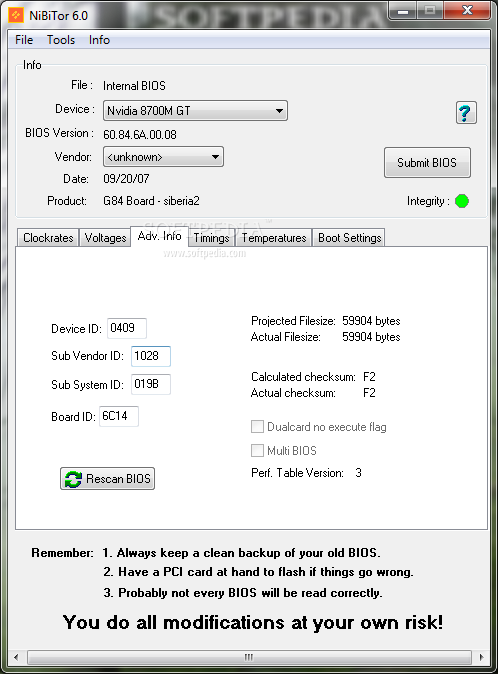Viewport: 498px width, 674px height.
Task: Click the Device ID field with 0409
Action: click(x=127, y=328)
